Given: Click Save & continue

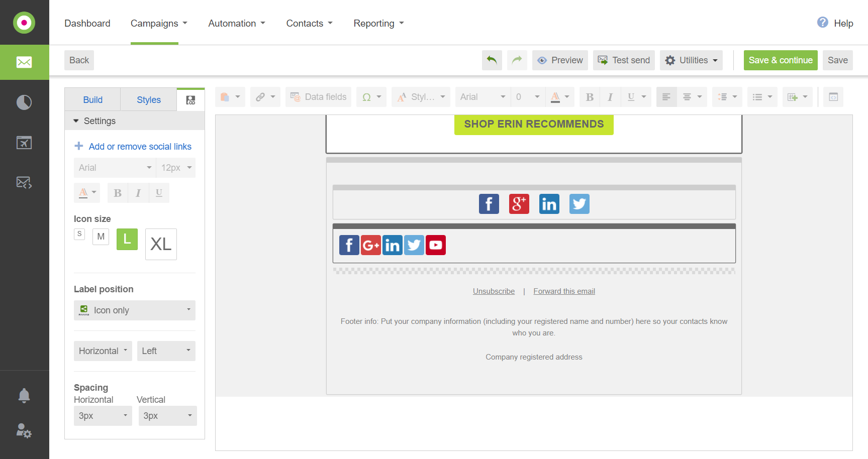Looking at the screenshot, I should pyautogui.click(x=781, y=60).
